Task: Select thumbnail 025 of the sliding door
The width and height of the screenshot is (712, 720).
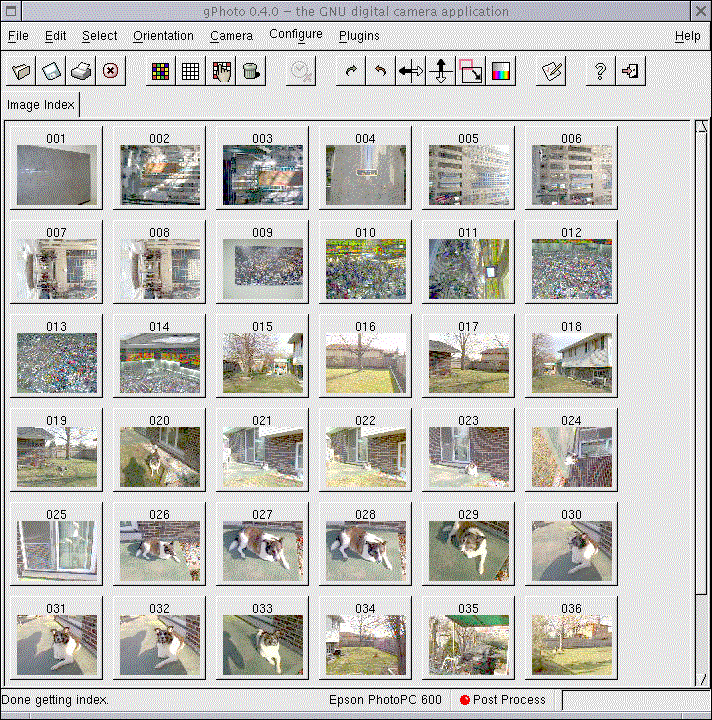Action: pyautogui.click(x=56, y=544)
